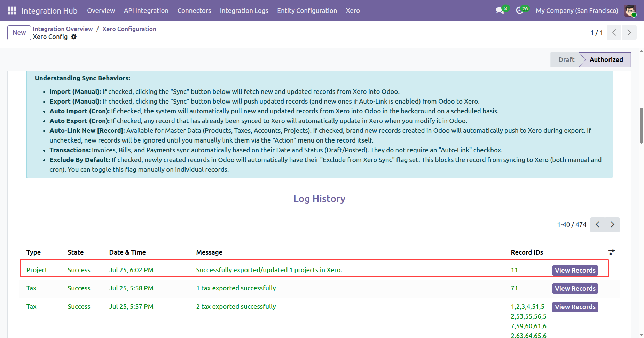This screenshot has width=644, height=338.
Task: Open the apps grid home menu
Action: [12, 10]
